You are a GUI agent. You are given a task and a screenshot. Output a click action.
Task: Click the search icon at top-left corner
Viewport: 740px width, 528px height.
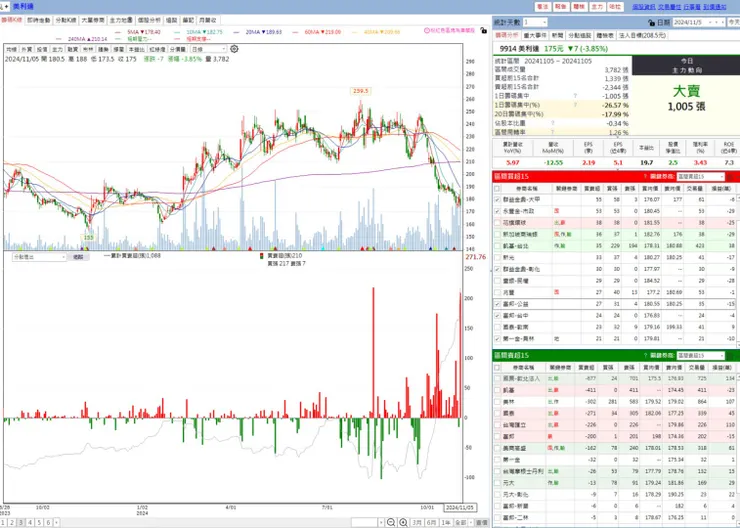point(3,7)
